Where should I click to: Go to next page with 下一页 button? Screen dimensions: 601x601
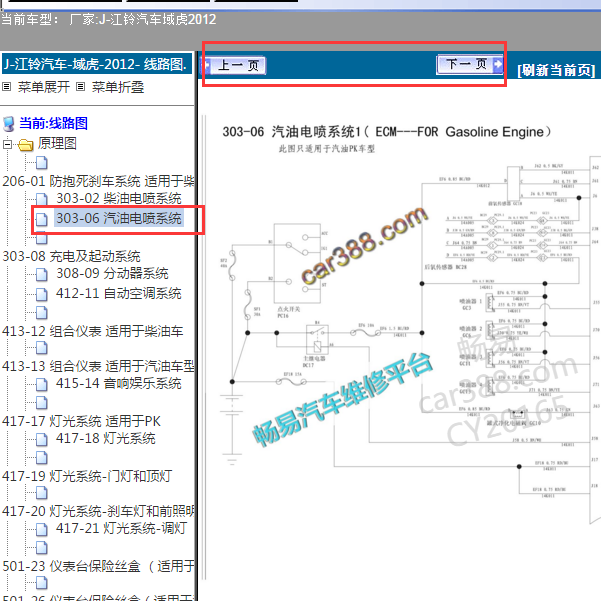tap(470, 64)
